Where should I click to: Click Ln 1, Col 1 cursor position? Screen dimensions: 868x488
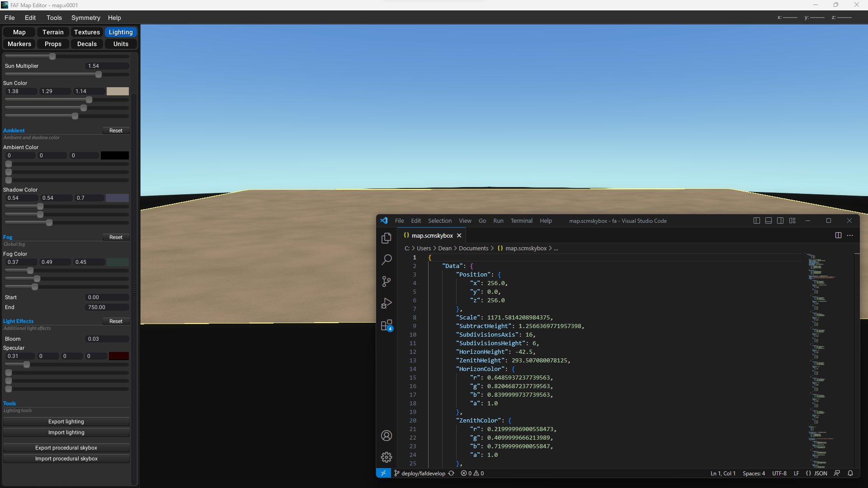click(x=723, y=473)
